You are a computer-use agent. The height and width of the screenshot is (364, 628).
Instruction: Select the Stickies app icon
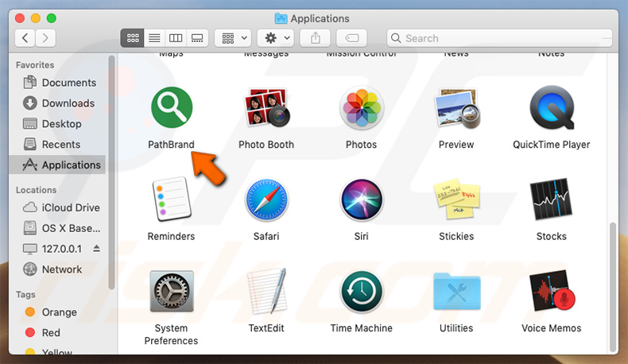pos(456,199)
